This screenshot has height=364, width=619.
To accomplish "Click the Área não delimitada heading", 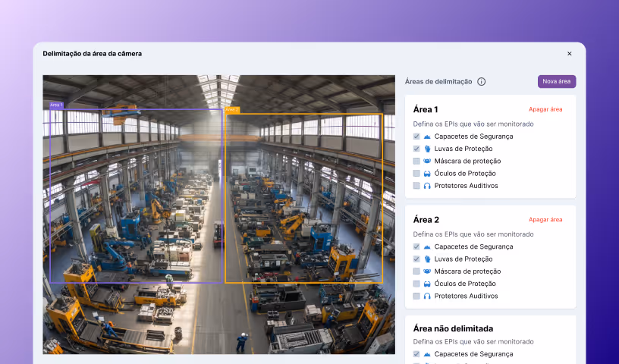I will click(453, 328).
